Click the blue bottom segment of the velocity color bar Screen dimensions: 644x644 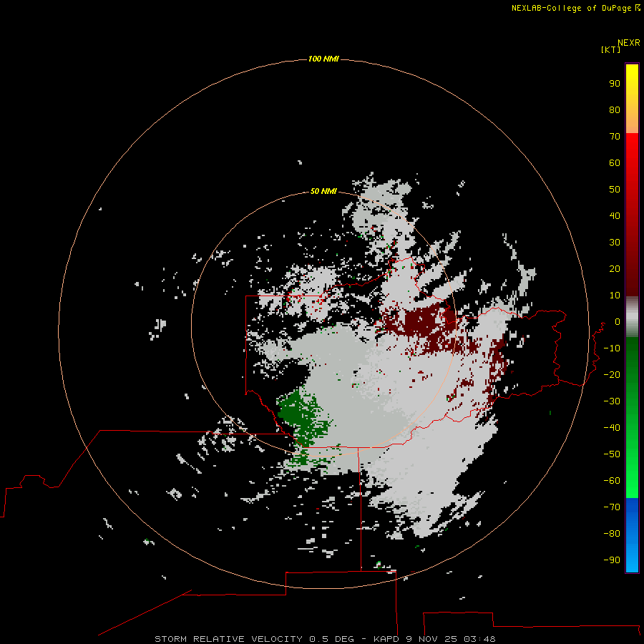tap(632, 535)
